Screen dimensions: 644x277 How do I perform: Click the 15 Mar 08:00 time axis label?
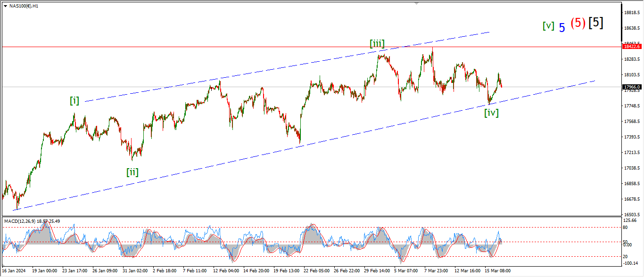[492, 271]
